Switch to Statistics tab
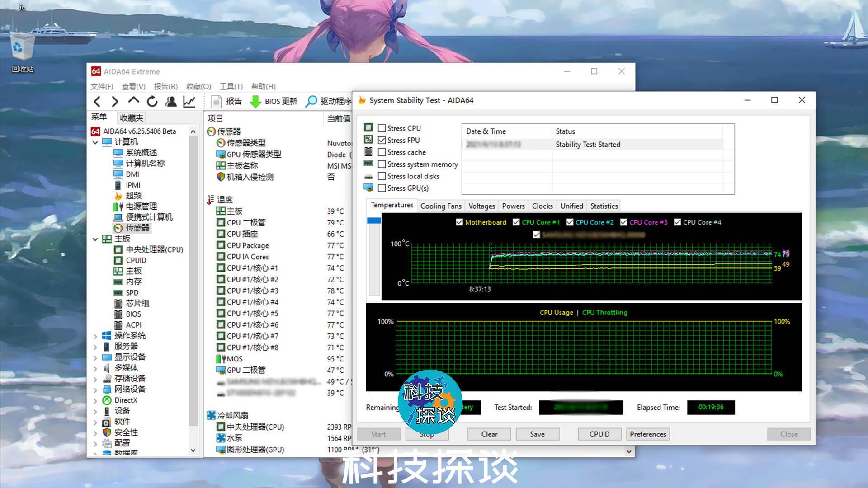 click(604, 206)
